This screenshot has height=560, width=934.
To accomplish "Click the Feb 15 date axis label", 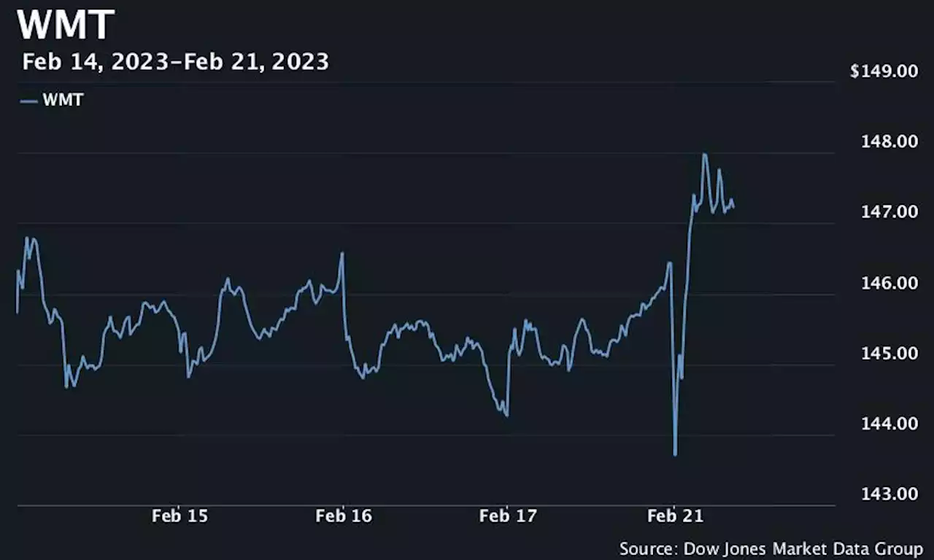I will pyautogui.click(x=180, y=516).
